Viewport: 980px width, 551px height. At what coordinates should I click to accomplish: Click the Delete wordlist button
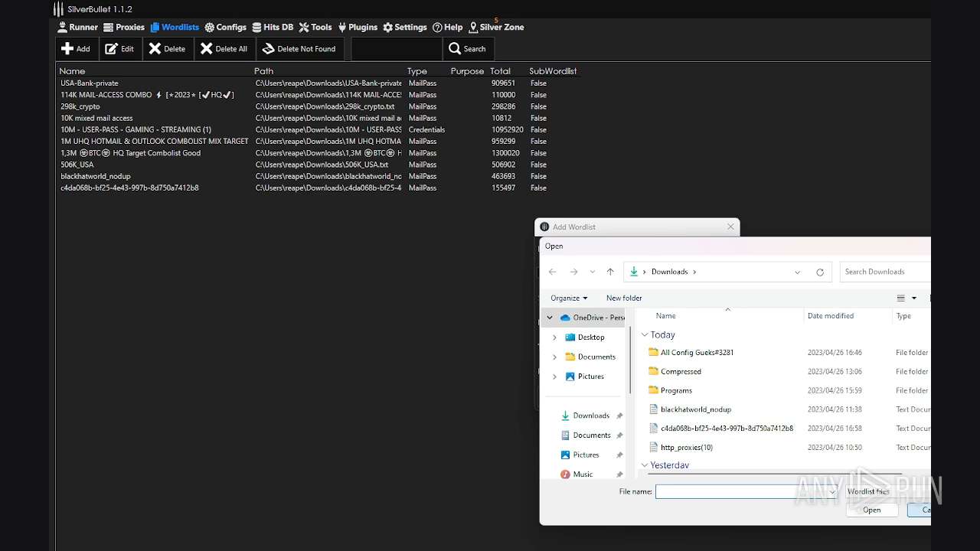point(167,48)
